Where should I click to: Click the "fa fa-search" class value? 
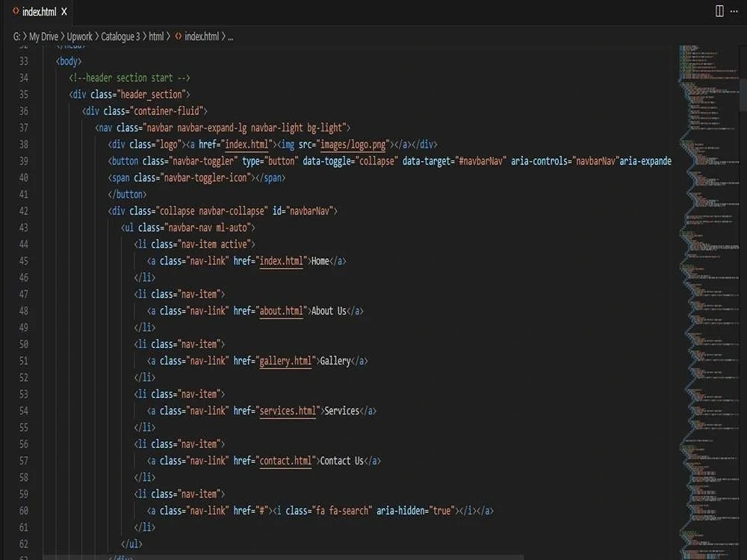point(341,511)
